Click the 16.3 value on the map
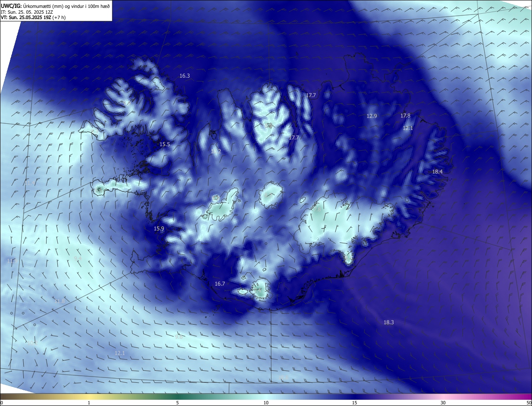Screen dimensions: 532x406 point(185,76)
